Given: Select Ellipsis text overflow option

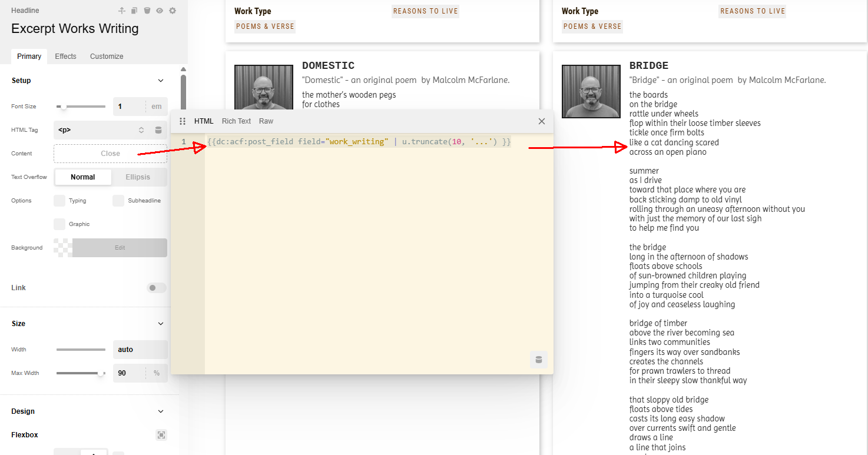Looking at the screenshot, I should (x=138, y=177).
